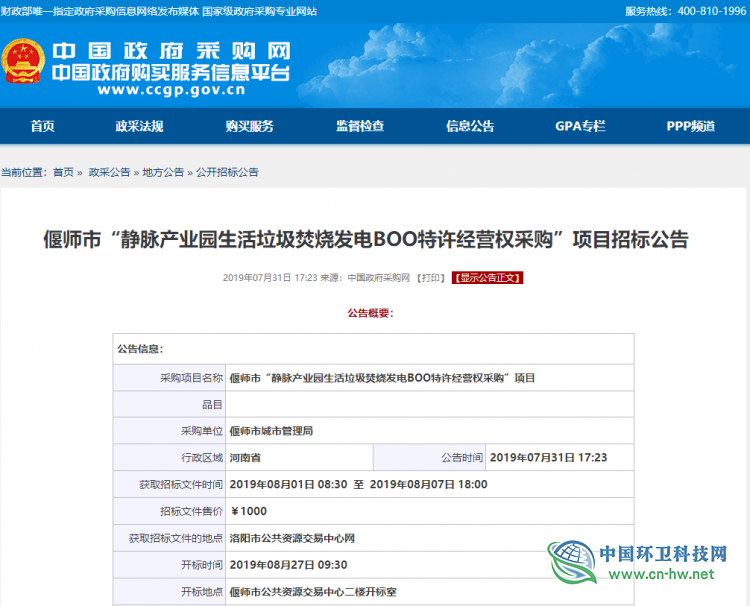Image resolution: width=750 pixels, height=606 pixels.
Task: Click the 招标文件售价 row label
Action: coord(191,511)
